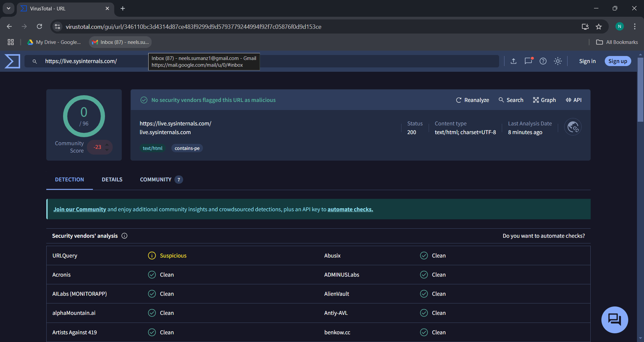Click the detection score circle 0 / 96
The image size is (644, 342).
click(x=84, y=116)
